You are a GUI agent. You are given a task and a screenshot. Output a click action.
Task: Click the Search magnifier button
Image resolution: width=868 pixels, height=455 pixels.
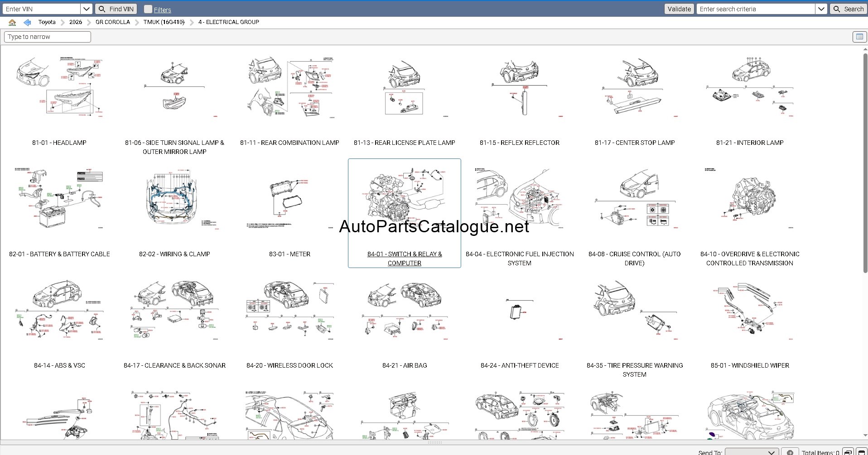coord(848,9)
